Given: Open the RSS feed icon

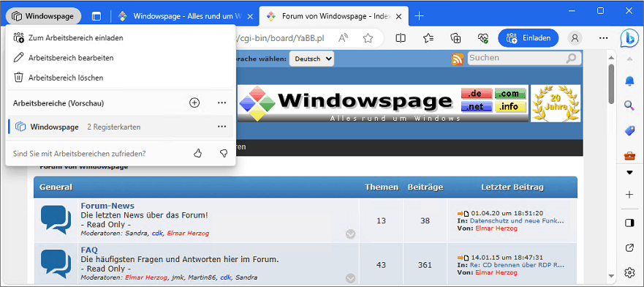Looking at the screenshot, I should (x=457, y=59).
